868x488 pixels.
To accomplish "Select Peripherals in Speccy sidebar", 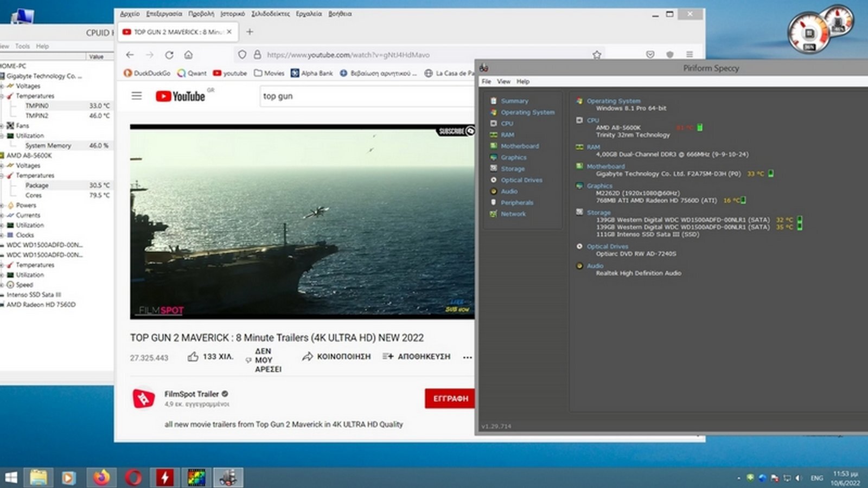I will 516,203.
